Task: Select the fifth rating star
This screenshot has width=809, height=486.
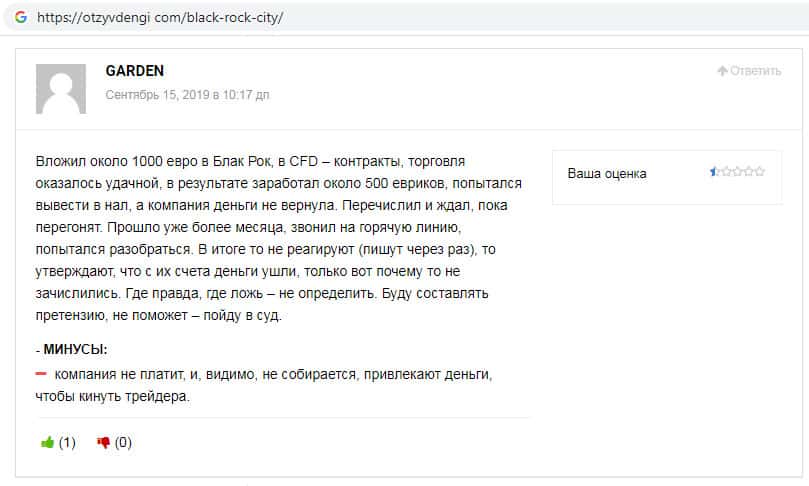Action: (x=760, y=172)
